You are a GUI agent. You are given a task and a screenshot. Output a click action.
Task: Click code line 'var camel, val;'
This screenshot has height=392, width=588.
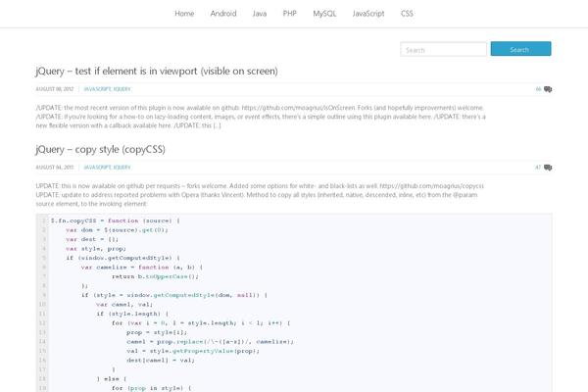point(124,305)
